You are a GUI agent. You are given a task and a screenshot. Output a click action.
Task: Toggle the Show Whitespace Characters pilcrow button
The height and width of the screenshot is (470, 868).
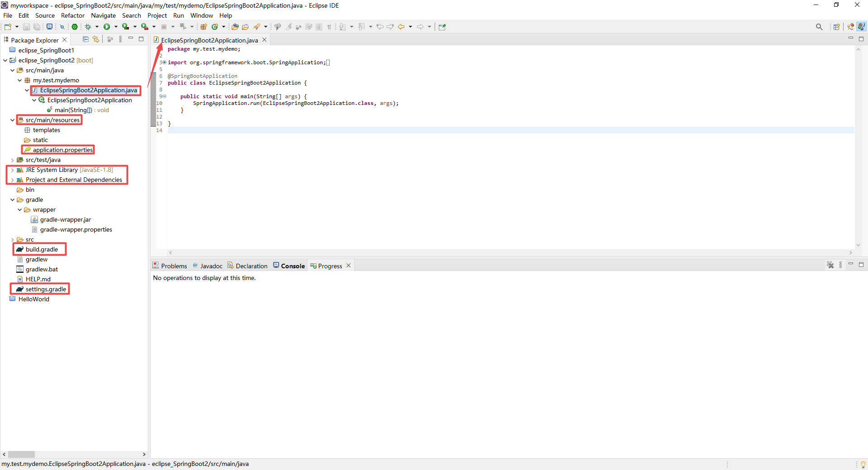329,27
